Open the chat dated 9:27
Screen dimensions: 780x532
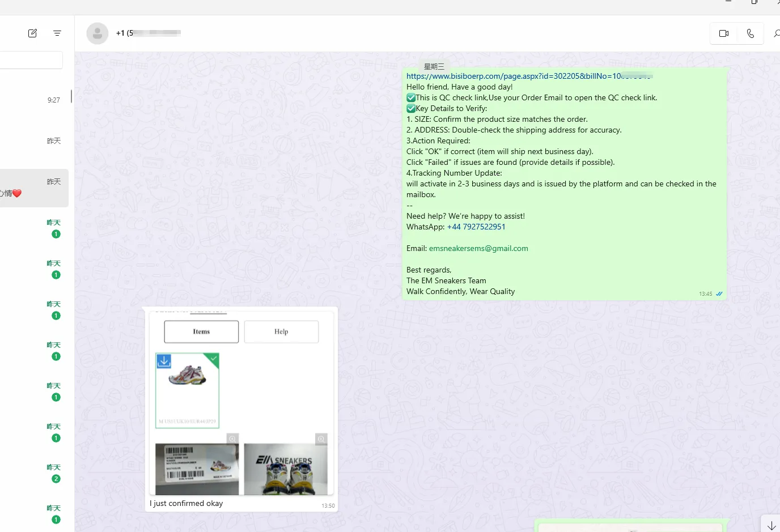click(34, 100)
